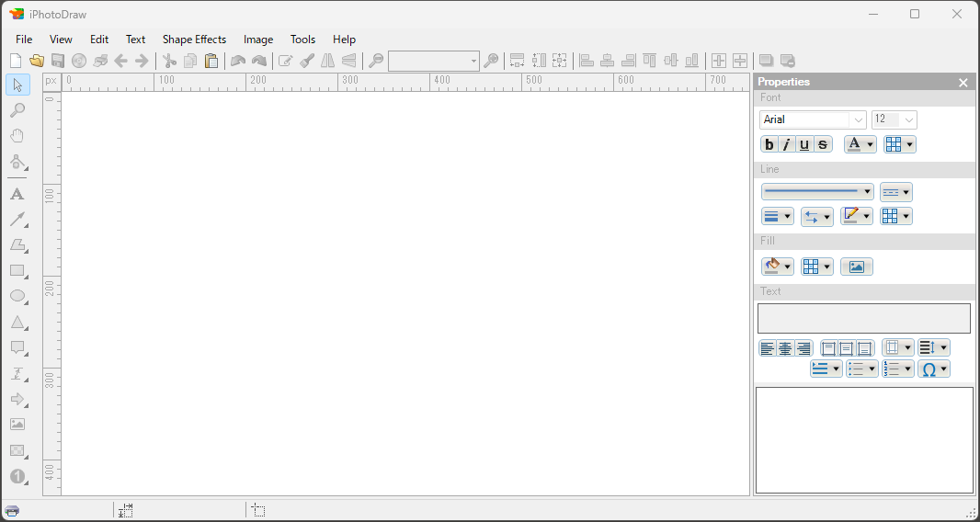Set text alignment to center
The width and height of the screenshot is (980, 522).
pyautogui.click(x=786, y=348)
